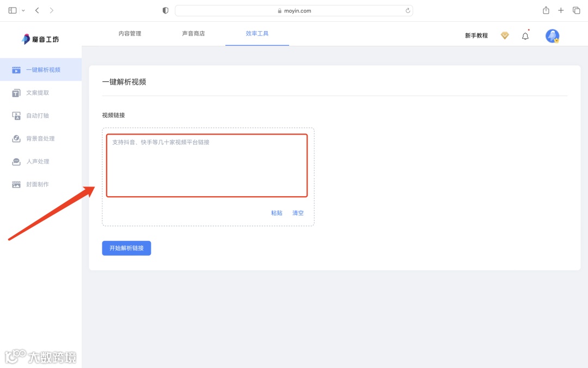Click the 开始解析链接 button

click(126, 248)
